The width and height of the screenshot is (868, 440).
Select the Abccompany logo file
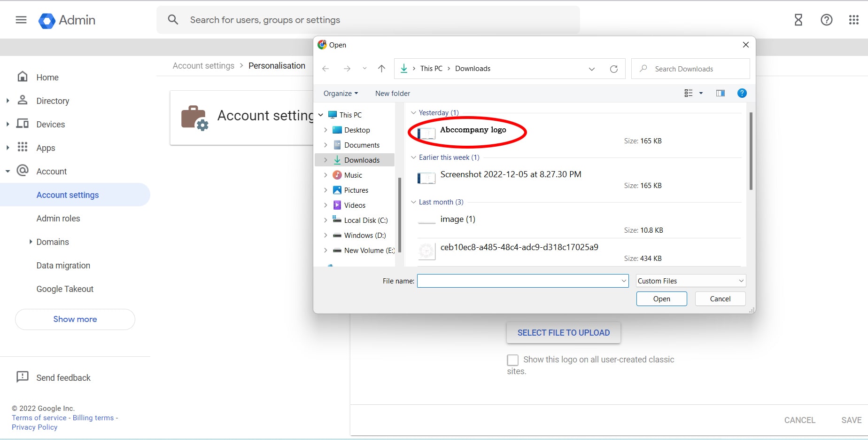473,130
